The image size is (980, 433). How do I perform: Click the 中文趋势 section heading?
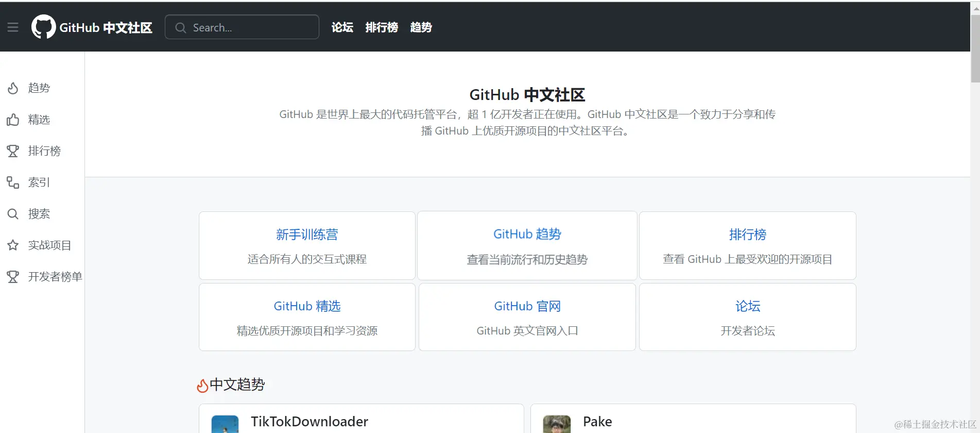tap(237, 385)
